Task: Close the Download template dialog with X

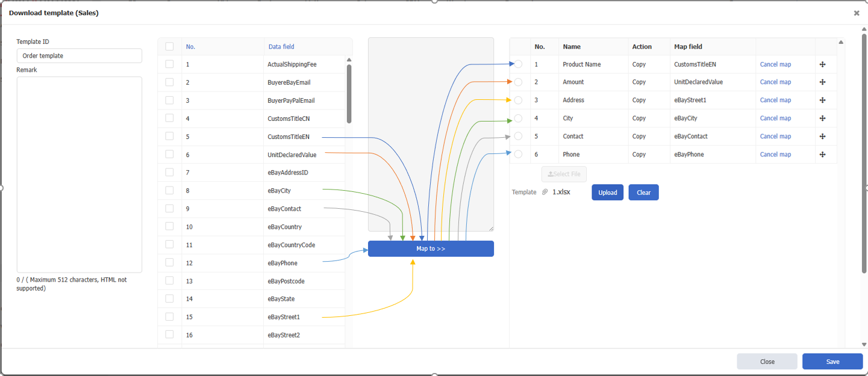Action: [x=857, y=13]
